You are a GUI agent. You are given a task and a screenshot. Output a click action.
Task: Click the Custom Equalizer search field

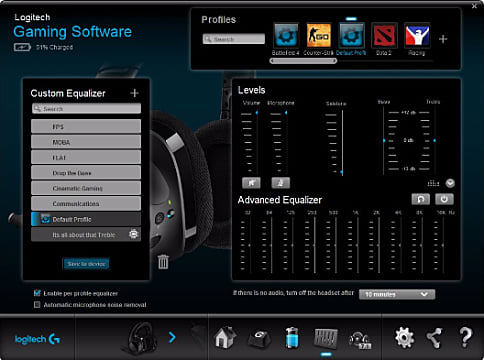click(x=86, y=109)
